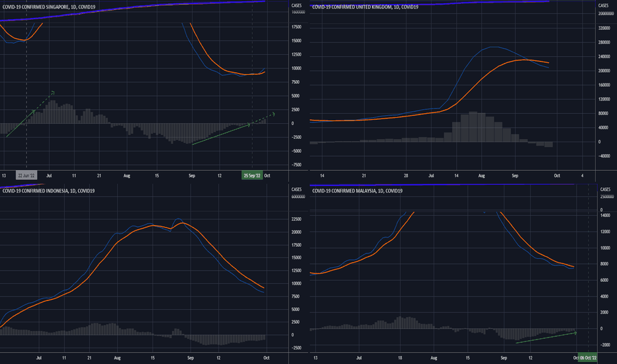The image size is (617, 364).
Task: Click the 12500 value on Singapore price axis
Action: pos(297,55)
